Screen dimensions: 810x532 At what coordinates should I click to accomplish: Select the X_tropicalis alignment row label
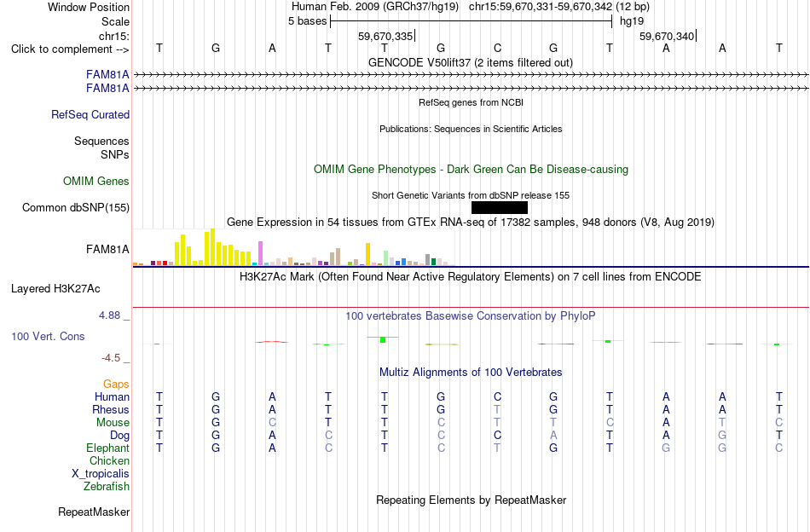[101, 474]
